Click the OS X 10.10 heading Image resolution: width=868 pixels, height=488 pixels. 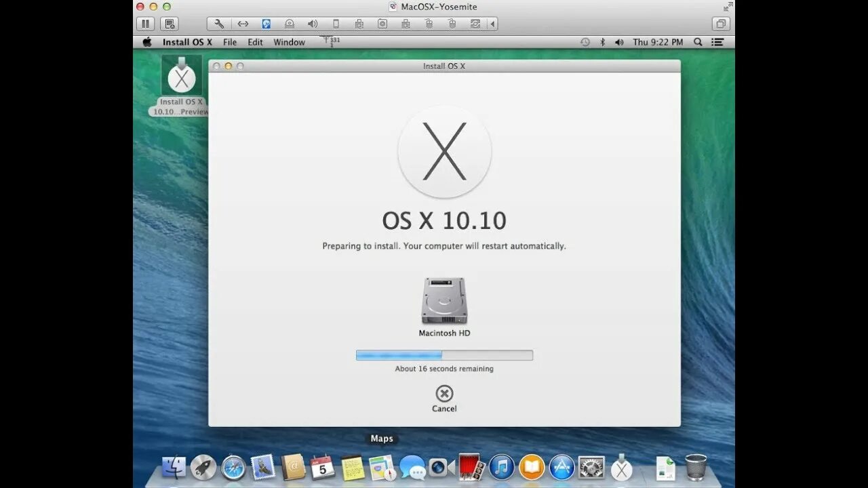tap(444, 221)
